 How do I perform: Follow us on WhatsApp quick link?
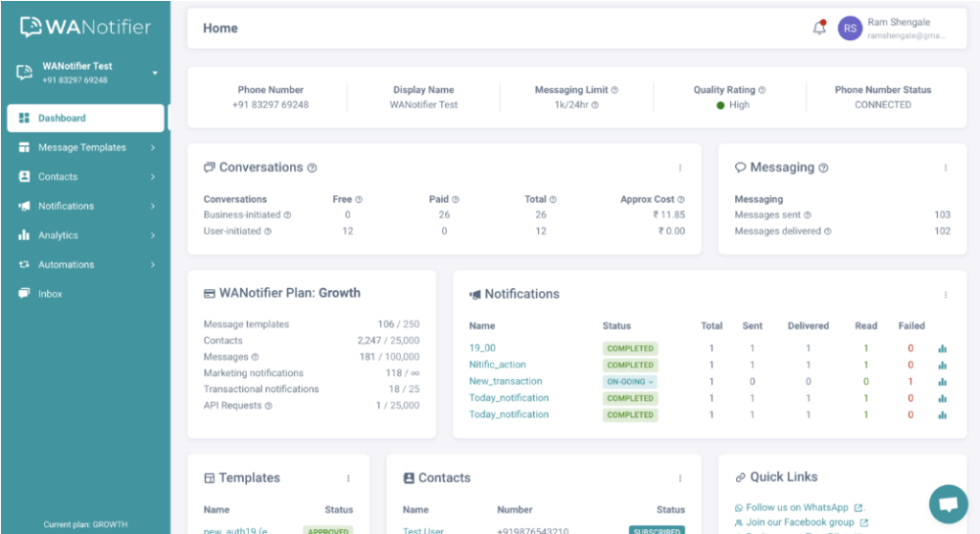point(797,508)
